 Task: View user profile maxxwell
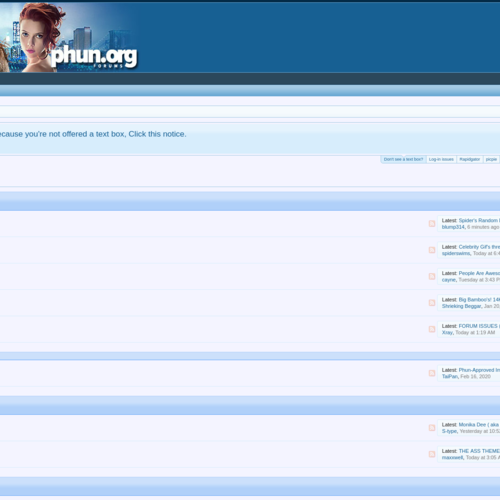(x=452, y=457)
